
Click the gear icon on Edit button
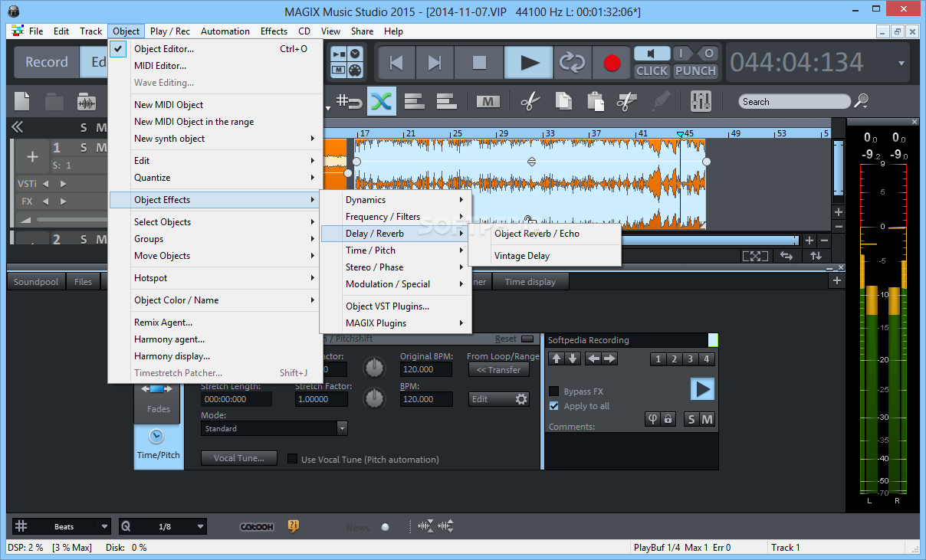521,399
